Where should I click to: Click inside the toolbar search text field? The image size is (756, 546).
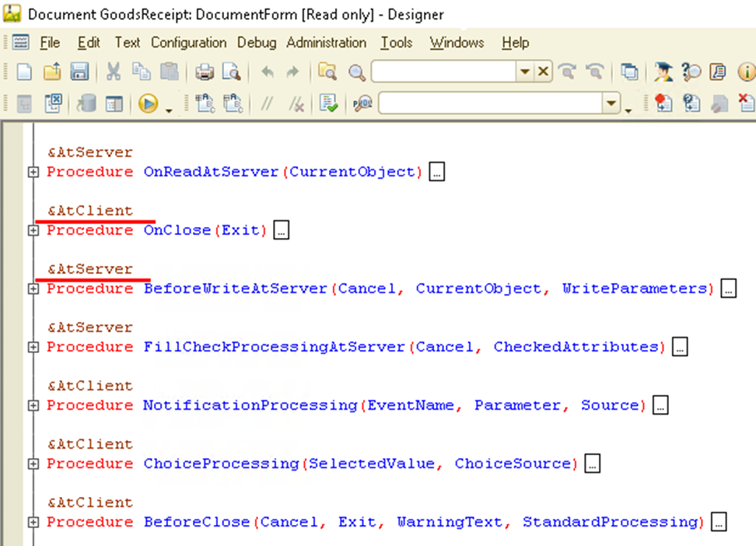click(443, 72)
